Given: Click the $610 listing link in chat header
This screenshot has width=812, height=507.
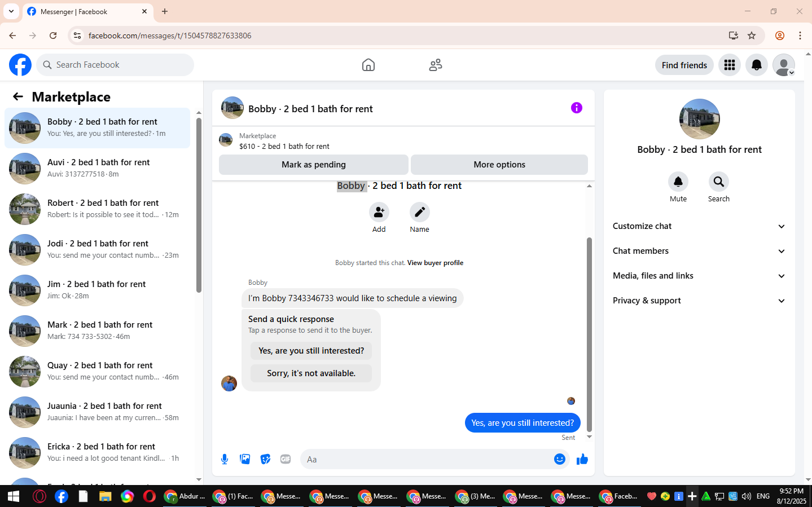Looking at the screenshot, I should tap(284, 146).
